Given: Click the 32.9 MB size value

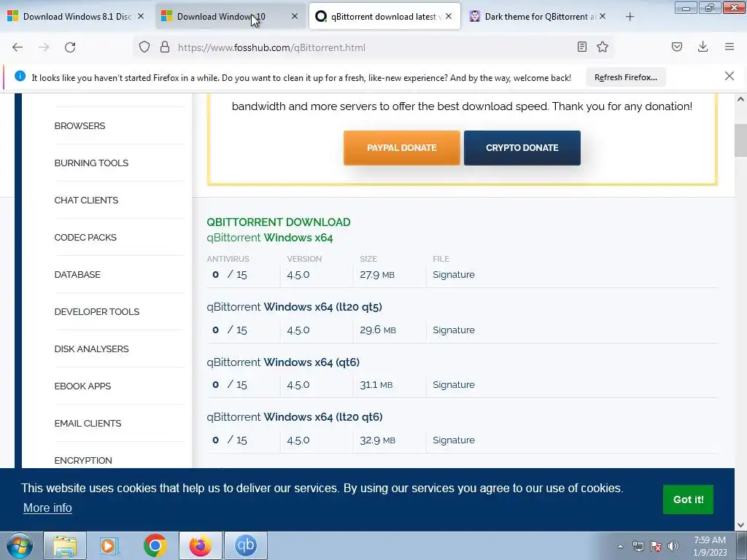Looking at the screenshot, I should pyautogui.click(x=377, y=440).
